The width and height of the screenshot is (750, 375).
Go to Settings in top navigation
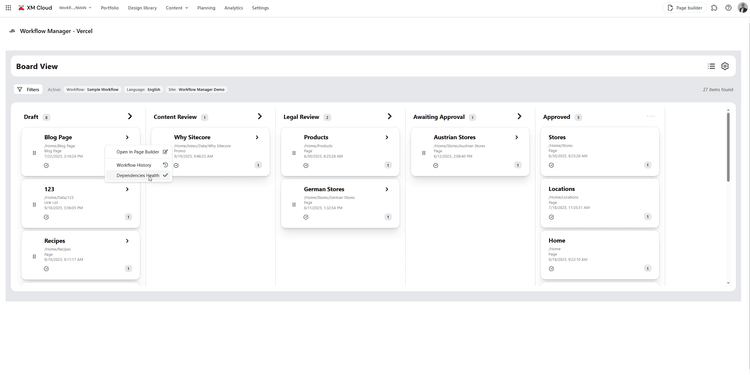point(260,8)
